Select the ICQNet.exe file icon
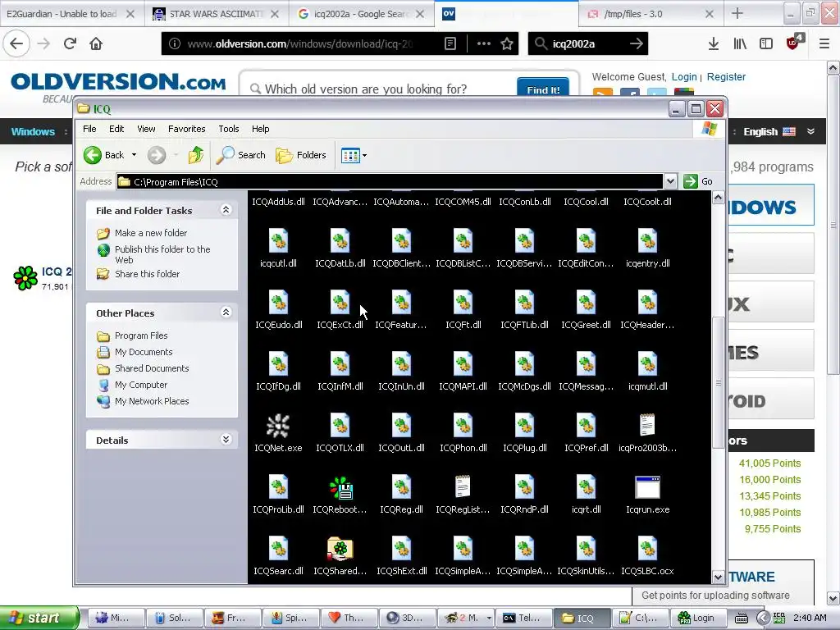This screenshot has height=630, width=840. point(278,426)
